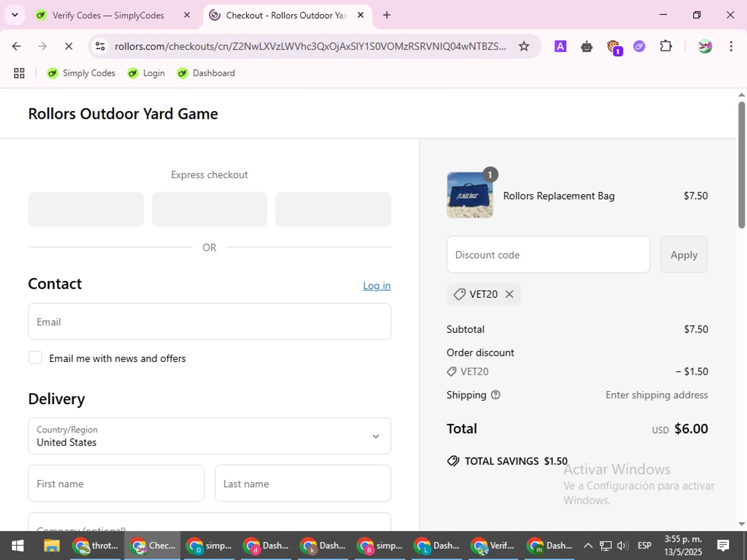
Task: Open the cookie extension with badge
Action: [614, 47]
